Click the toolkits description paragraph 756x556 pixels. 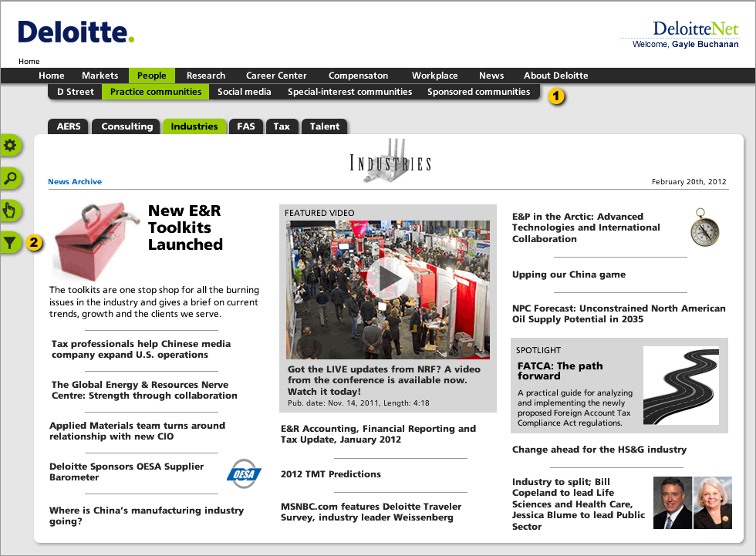tap(154, 302)
